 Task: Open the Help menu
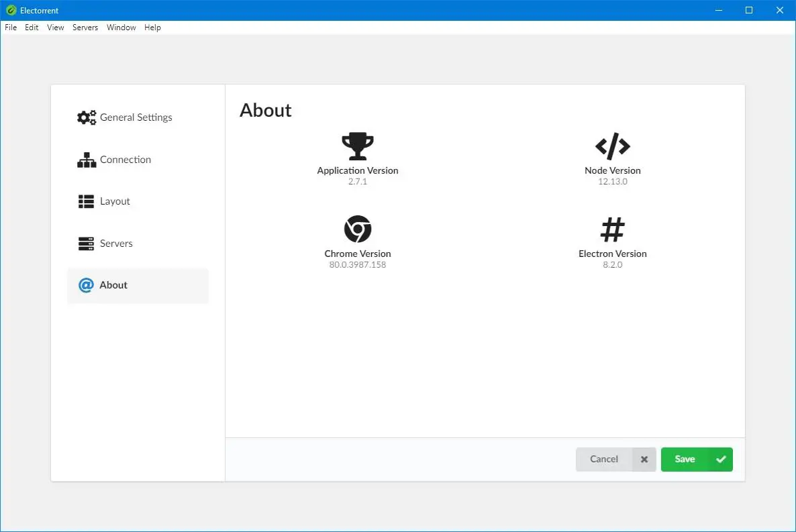152,28
